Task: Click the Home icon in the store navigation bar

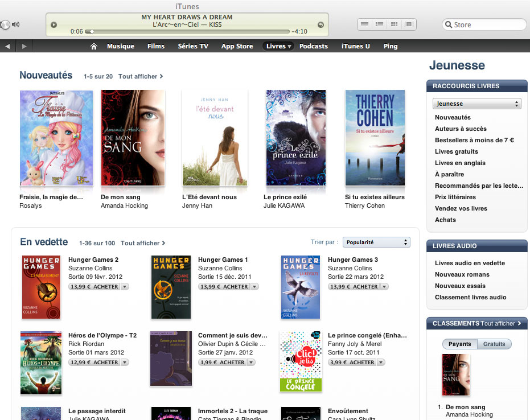Action: tap(94, 46)
